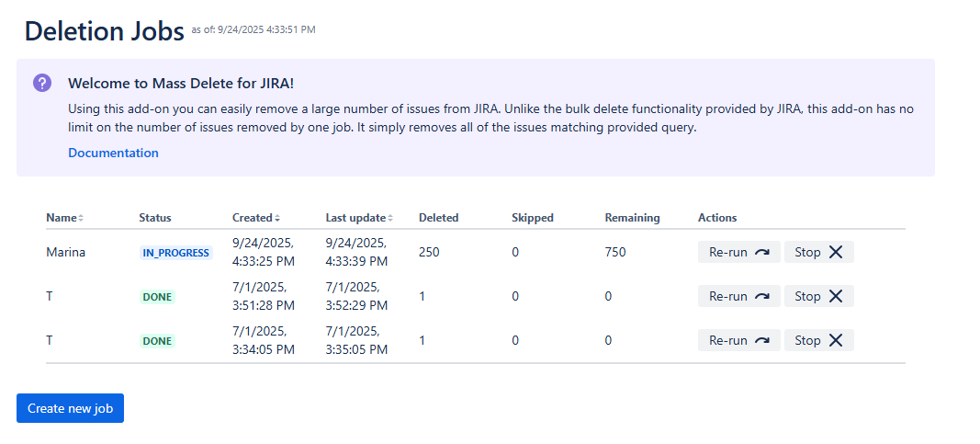Click sort arrows icon beside Last update
The image size is (980, 444).
tap(389, 219)
